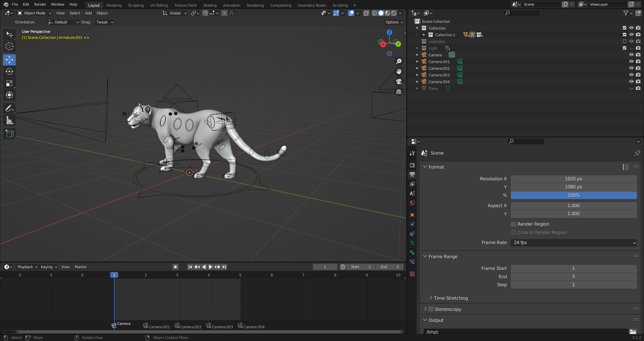Open the Render menu
The image size is (644, 341).
40,4
